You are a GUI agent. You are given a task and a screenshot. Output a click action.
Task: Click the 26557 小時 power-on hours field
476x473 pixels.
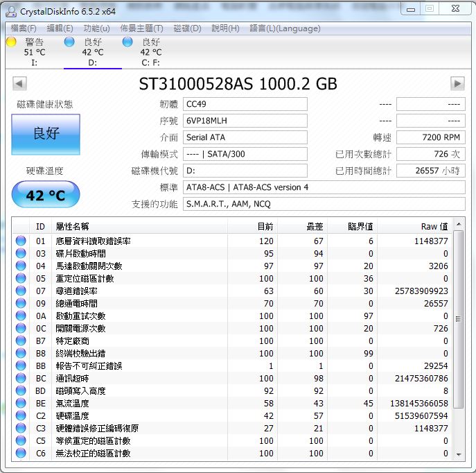point(431,171)
